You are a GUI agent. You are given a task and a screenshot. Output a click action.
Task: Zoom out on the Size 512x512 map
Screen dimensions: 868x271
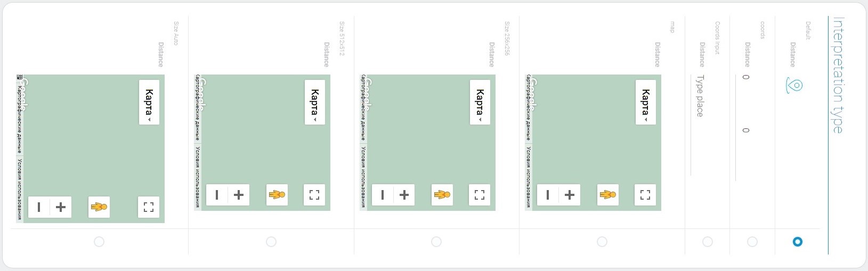pyautogui.click(x=216, y=195)
